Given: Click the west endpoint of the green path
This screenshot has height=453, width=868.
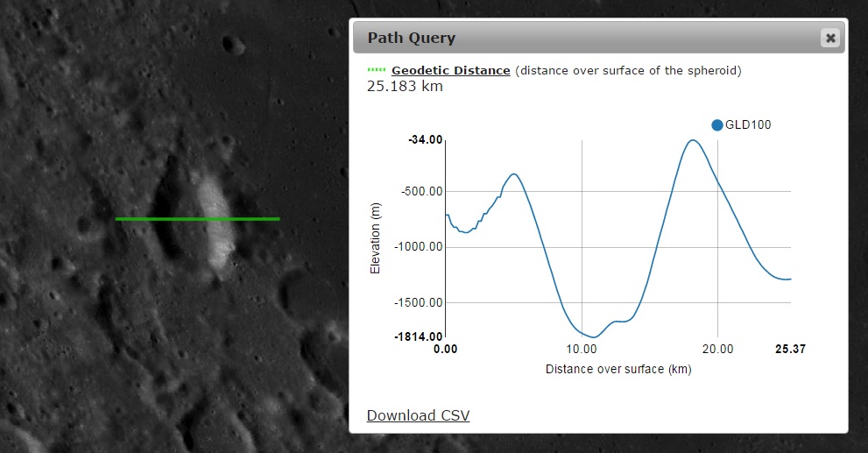Looking at the screenshot, I should [x=117, y=218].
